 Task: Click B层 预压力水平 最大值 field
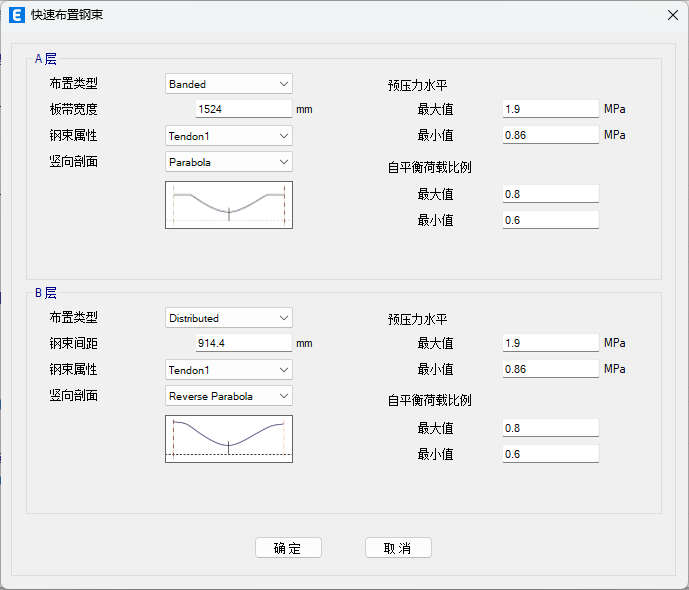[550, 343]
